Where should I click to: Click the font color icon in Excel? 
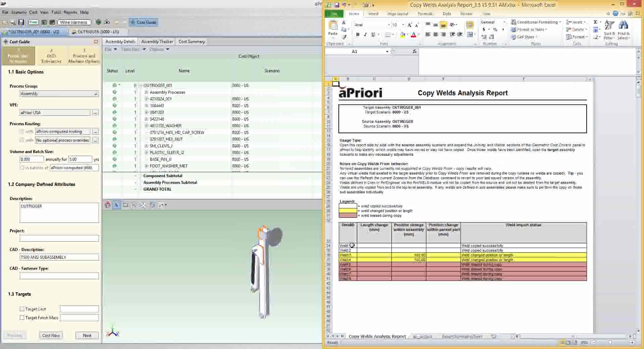click(x=413, y=35)
